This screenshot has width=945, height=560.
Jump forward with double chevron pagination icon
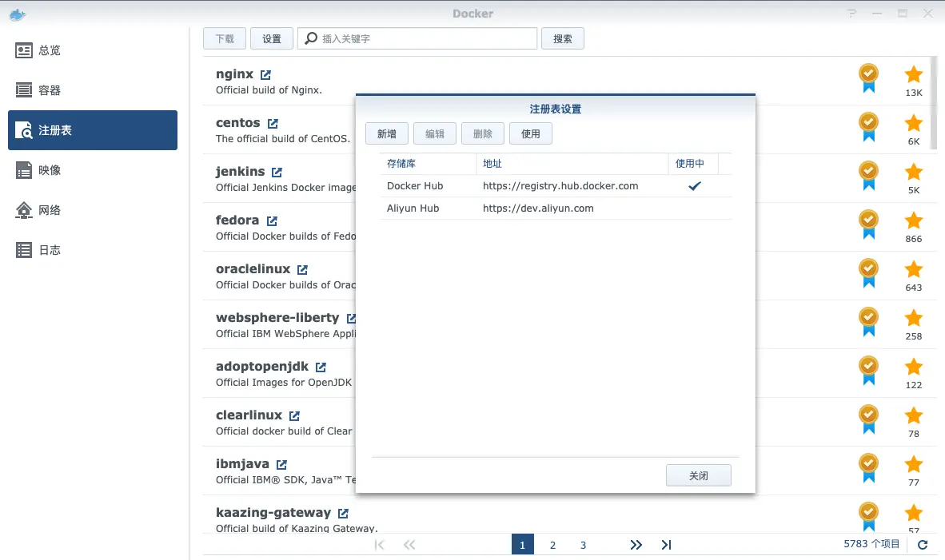tap(636, 545)
